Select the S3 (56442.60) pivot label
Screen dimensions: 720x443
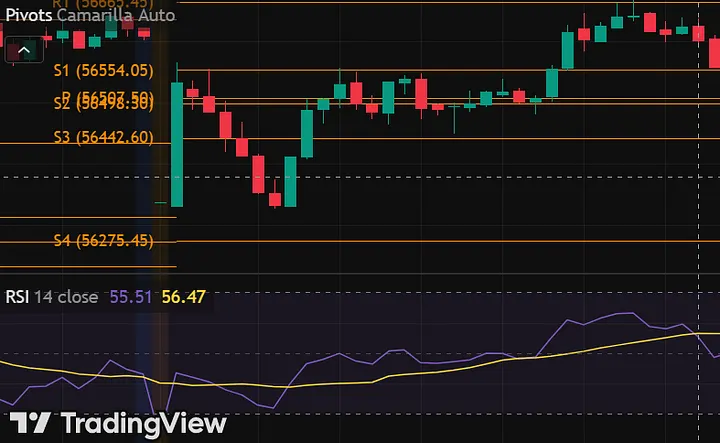[x=103, y=137]
